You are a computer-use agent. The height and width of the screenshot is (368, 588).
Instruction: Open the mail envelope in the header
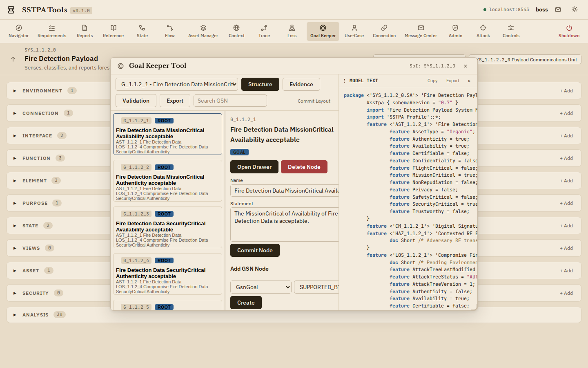click(558, 9)
